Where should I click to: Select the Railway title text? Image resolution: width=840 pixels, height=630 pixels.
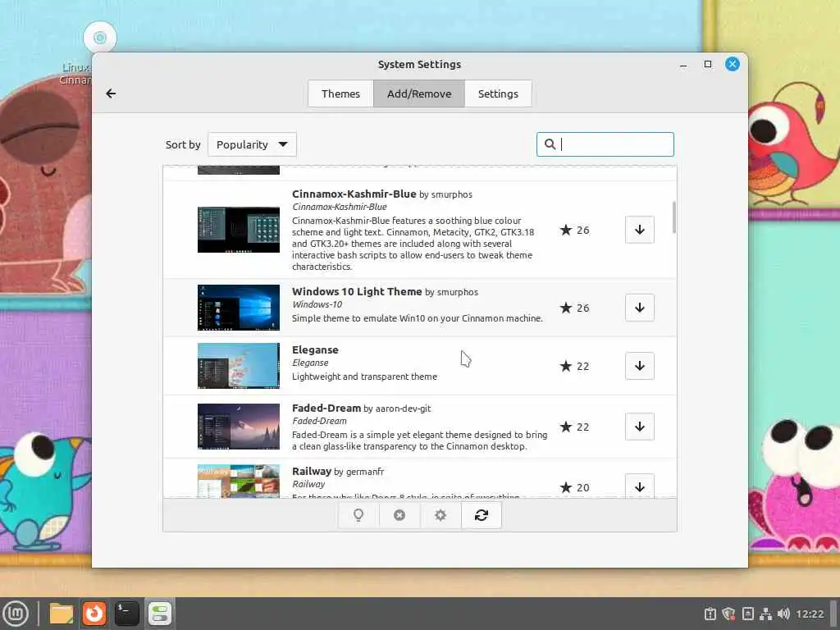[312, 472]
